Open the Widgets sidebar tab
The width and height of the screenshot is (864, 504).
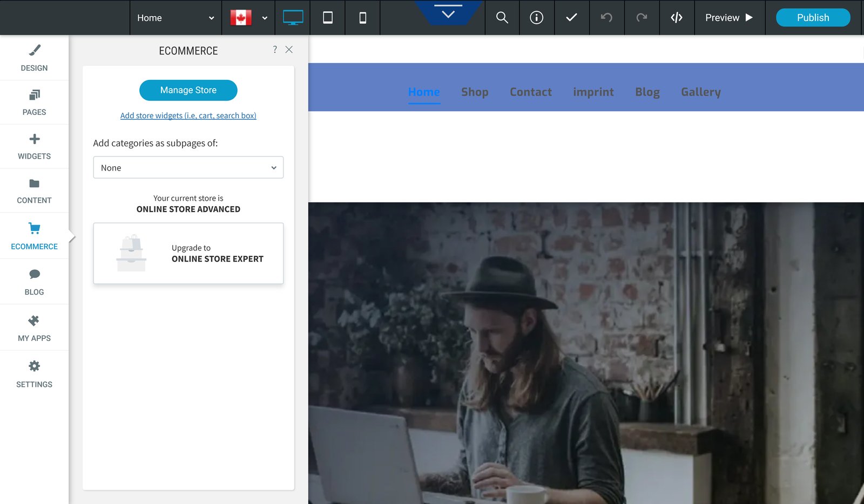(34, 147)
